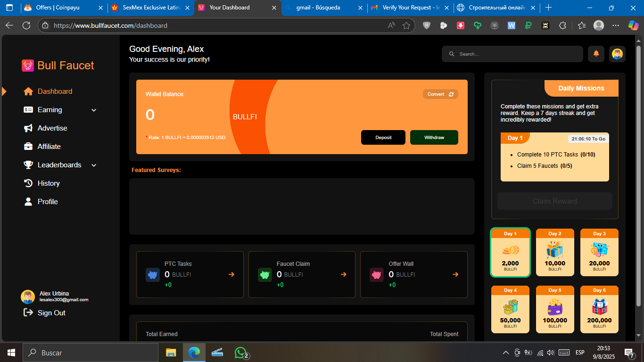This screenshot has height=362, width=644.
Task: Click the taskbar Buscar search box
Action: click(x=91, y=353)
